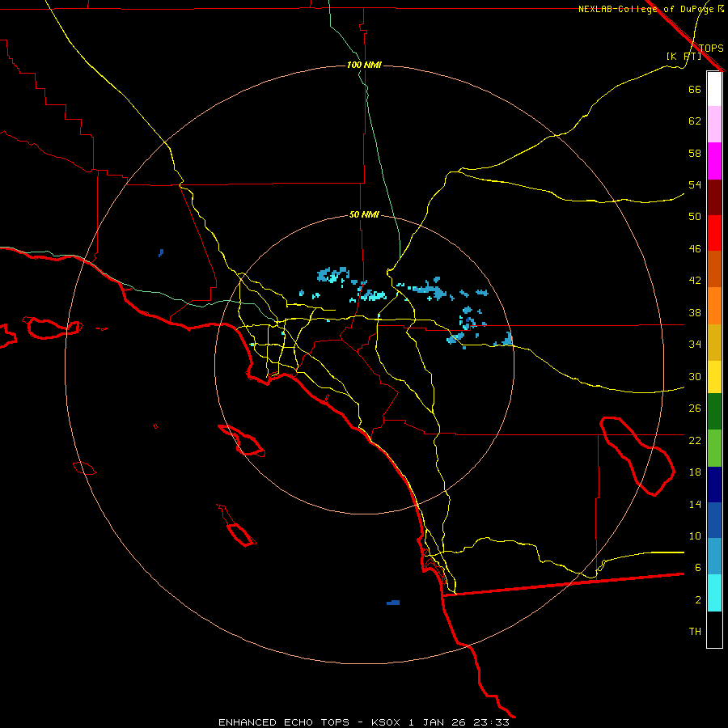728x728 pixels.
Task: Click legend value "50"
Action: coord(695,216)
